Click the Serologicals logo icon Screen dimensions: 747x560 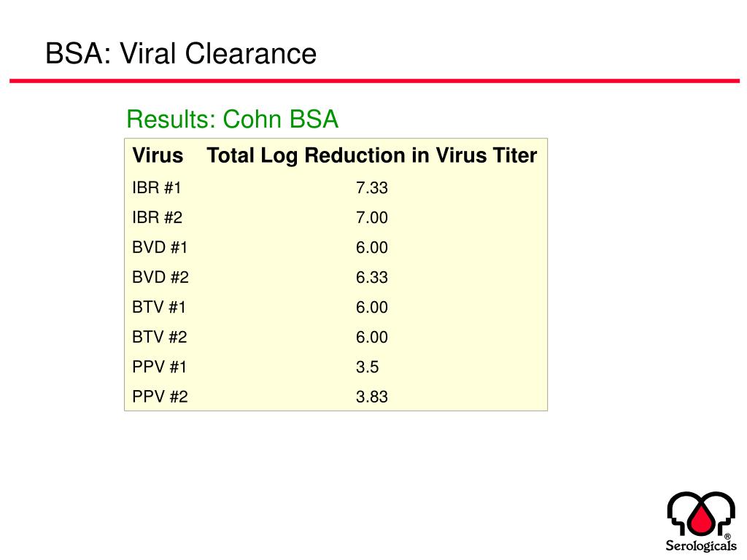click(x=701, y=514)
